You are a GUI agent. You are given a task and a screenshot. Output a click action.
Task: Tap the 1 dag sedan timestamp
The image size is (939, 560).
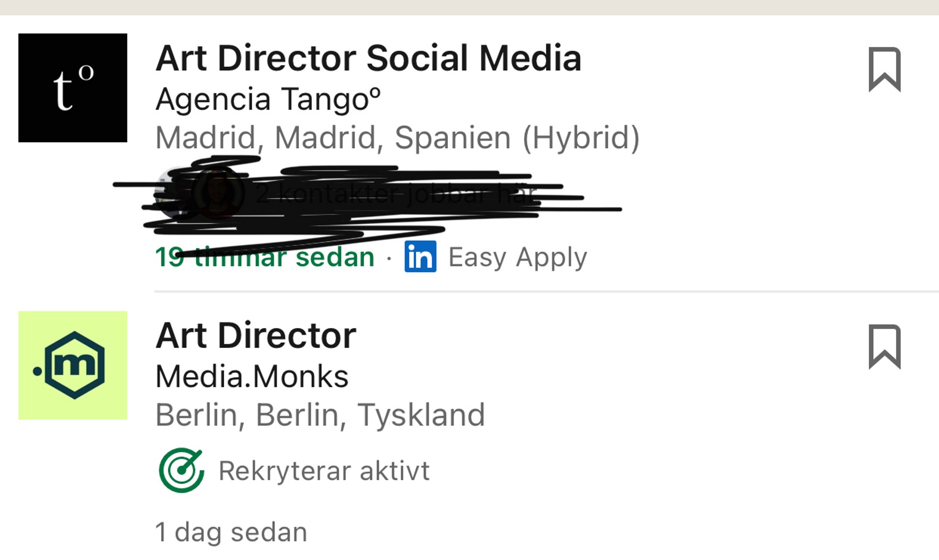[x=231, y=533]
